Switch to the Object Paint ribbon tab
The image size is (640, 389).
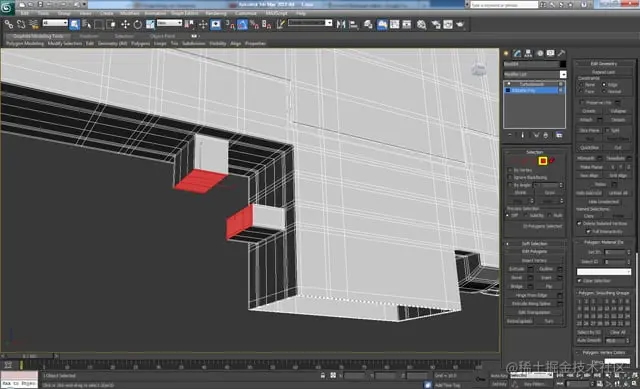(x=162, y=36)
